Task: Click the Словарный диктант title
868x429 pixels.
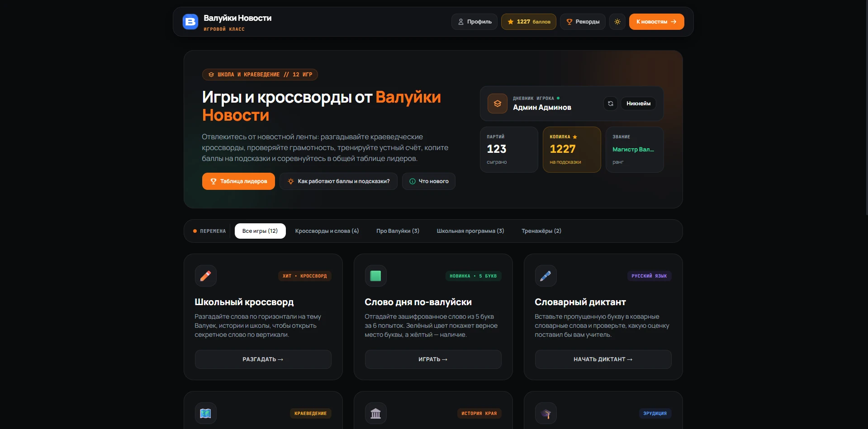Action: pyautogui.click(x=580, y=302)
